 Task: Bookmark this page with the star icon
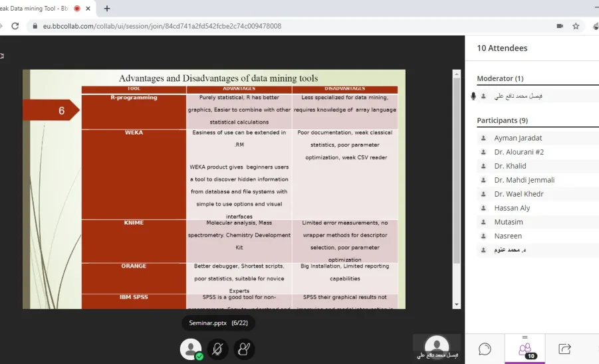[576, 26]
